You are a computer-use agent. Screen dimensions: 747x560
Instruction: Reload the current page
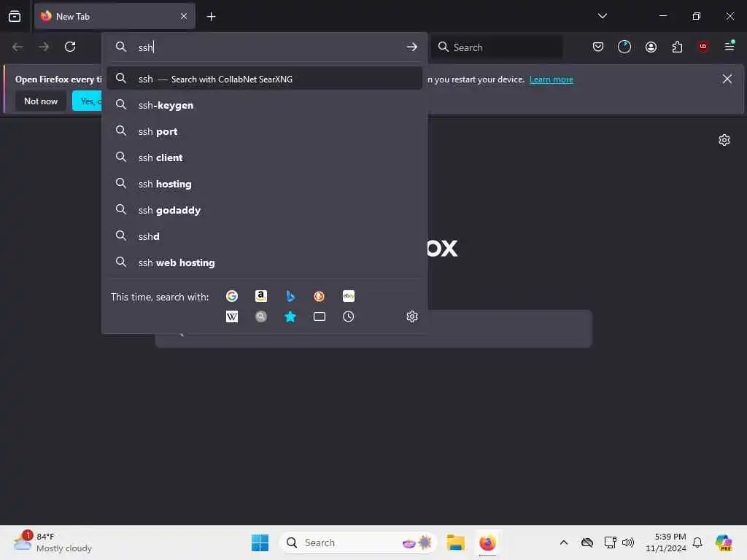click(x=70, y=47)
